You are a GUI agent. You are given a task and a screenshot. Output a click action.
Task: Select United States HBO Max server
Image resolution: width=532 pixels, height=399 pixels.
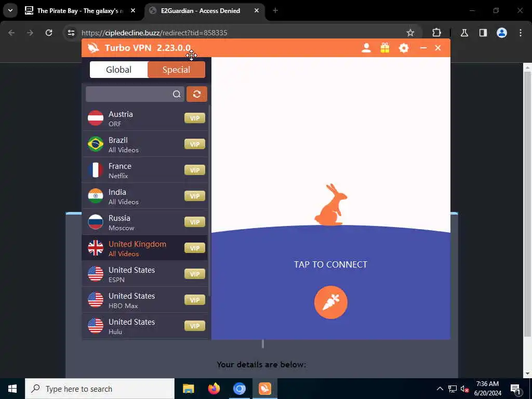click(x=145, y=300)
